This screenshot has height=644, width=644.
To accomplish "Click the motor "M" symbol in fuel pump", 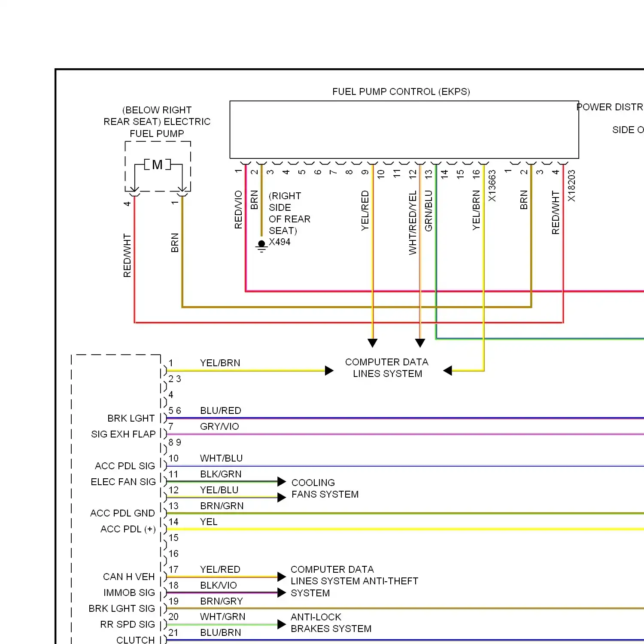I will (x=157, y=164).
